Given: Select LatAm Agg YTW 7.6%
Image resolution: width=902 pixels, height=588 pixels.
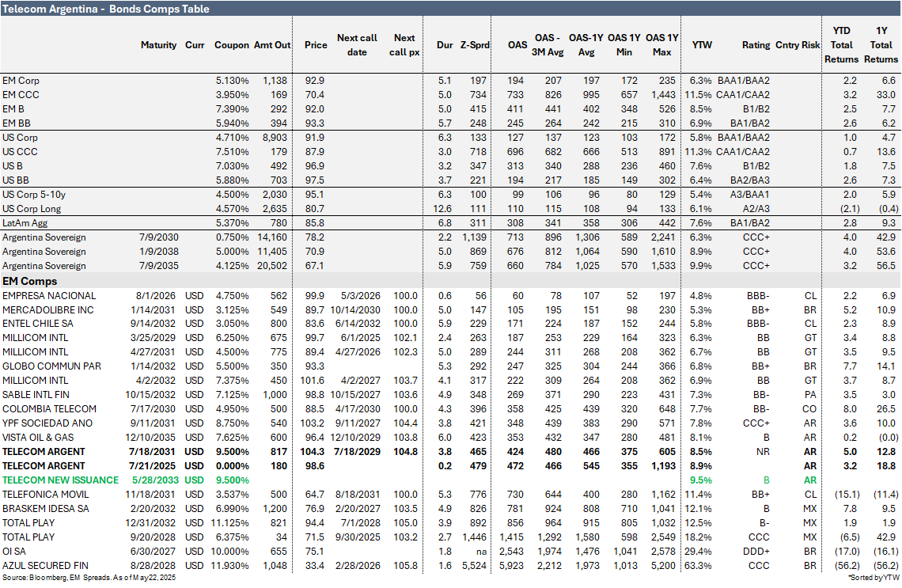Looking at the screenshot, I should [701, 222].
